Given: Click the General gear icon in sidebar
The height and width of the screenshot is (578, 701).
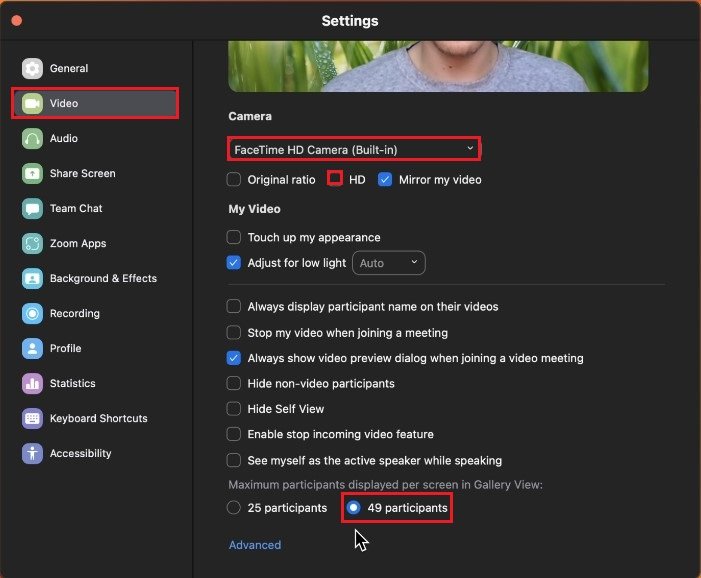Looking at the screenshot, I should pyautogui.click(x=32, y=69).
